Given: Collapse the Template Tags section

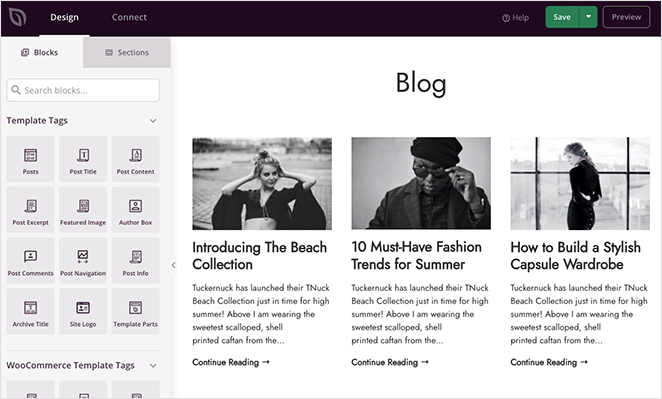Looking at the screenshot, I should [x=153, y=121].
